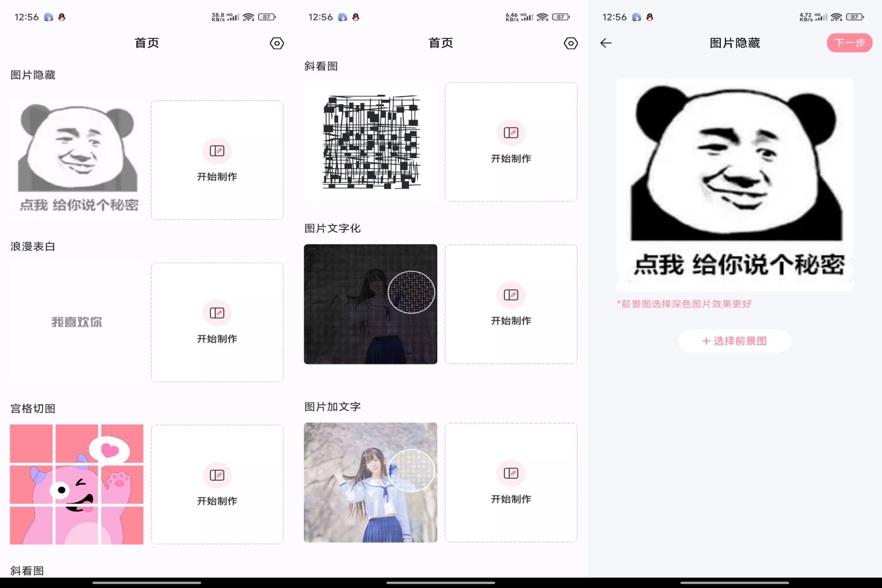Tap the edit icon for 斜看图
The width and height of the screenshot is (882, 588).
(511, 133)
